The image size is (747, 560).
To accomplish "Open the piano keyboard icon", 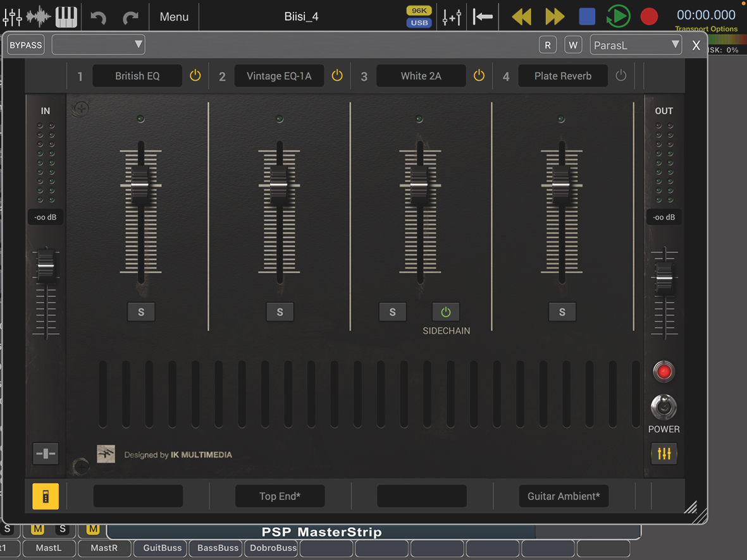I will click(66, 16).
